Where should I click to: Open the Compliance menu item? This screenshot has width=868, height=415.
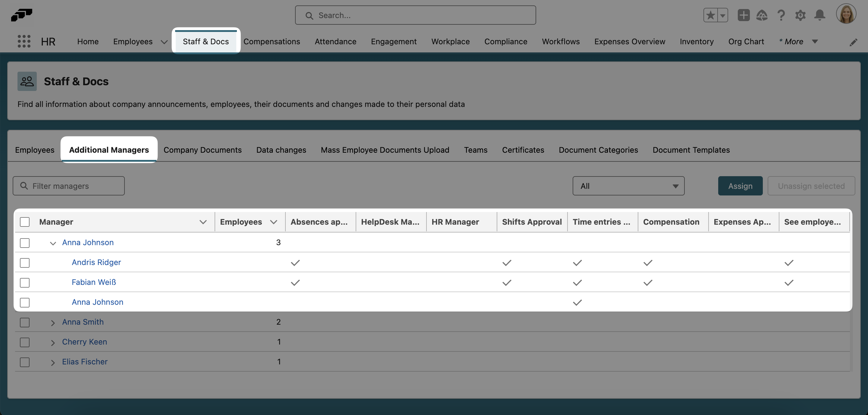506,41
